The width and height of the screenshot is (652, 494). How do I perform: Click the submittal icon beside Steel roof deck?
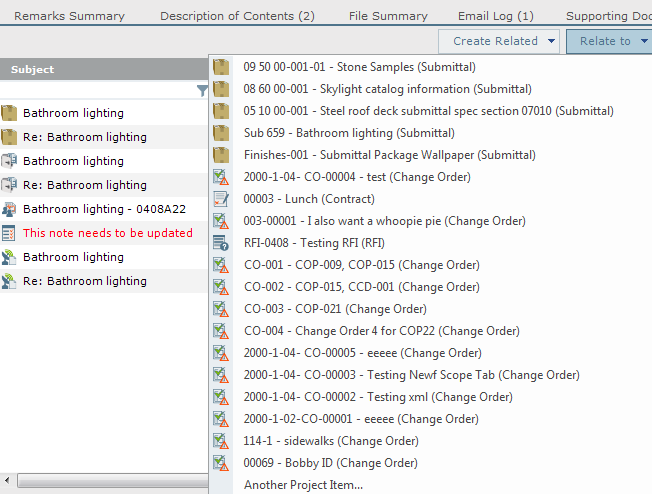pyautogui.click(x=221, y=111)
